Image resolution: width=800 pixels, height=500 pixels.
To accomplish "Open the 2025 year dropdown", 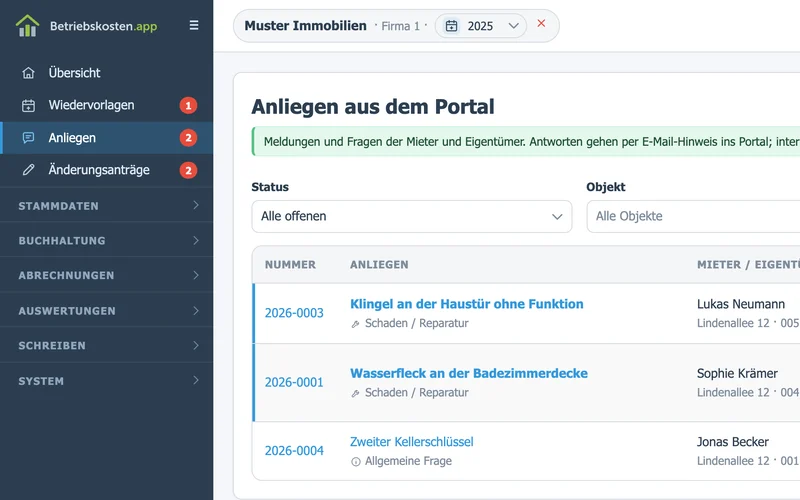I will [x=481, y=26].
